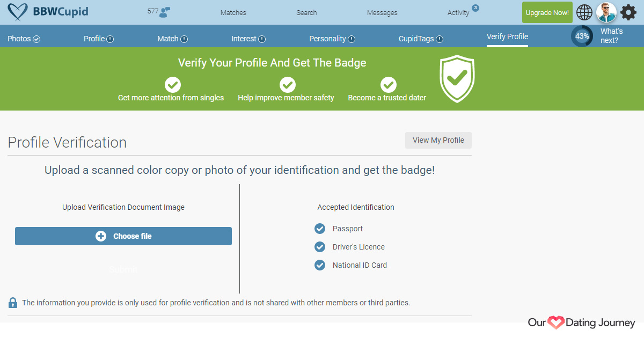
Task: Click the plus icon on Choose file
Action: [x=101, y=236]
